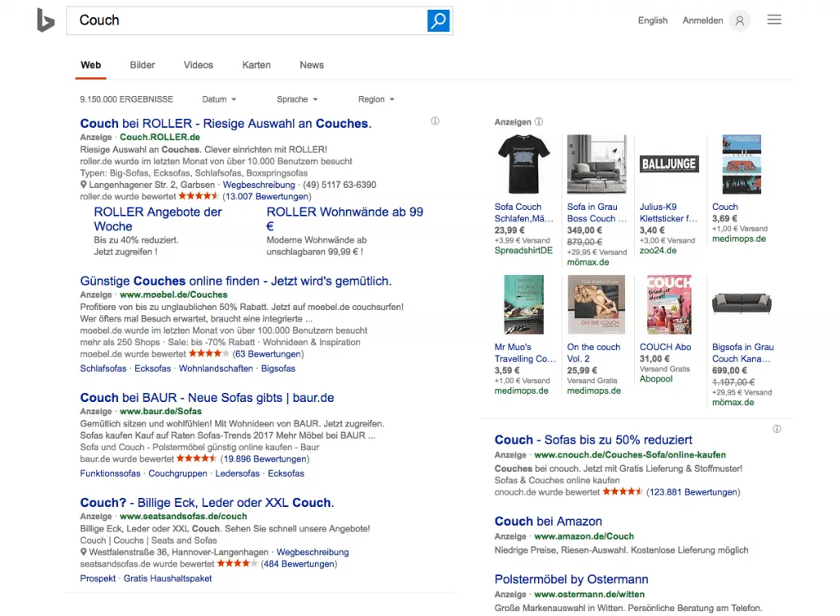The height and width of the screenshot is (616, 840).
Task: Switch to the Karten tab
Action: pos(256,65)
